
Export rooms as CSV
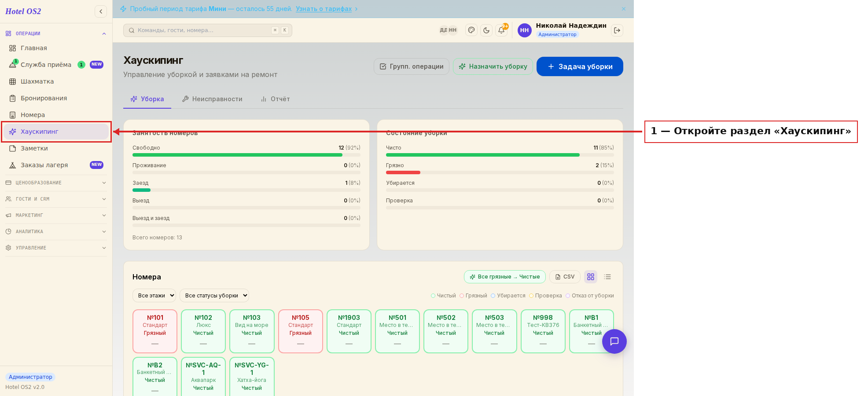point(565,277)
